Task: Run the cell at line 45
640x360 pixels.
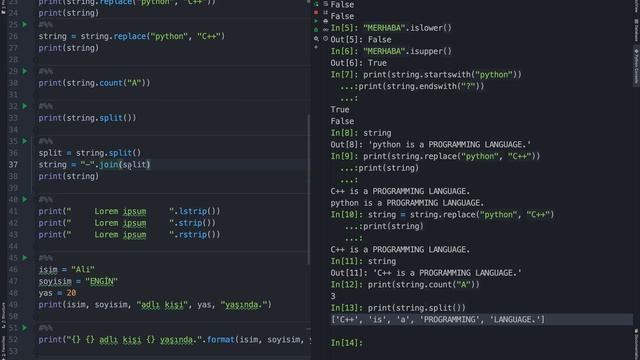Action: click(25, 258)
